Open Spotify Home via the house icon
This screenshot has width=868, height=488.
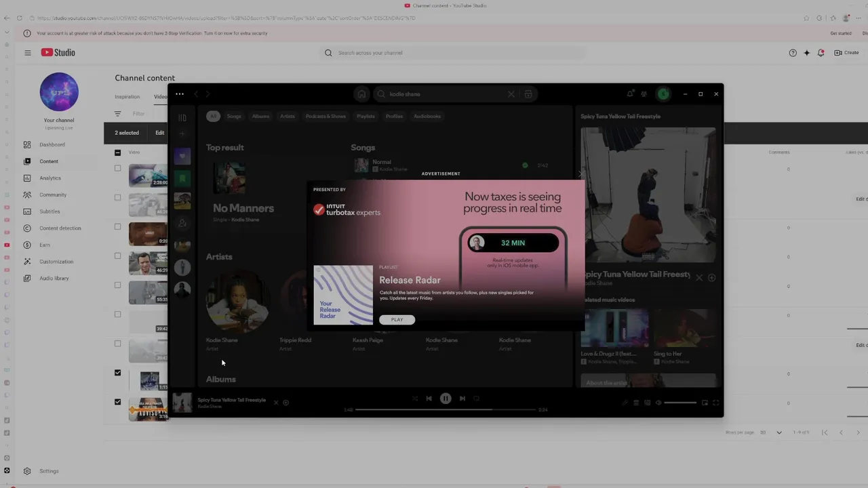coord(361,94)
